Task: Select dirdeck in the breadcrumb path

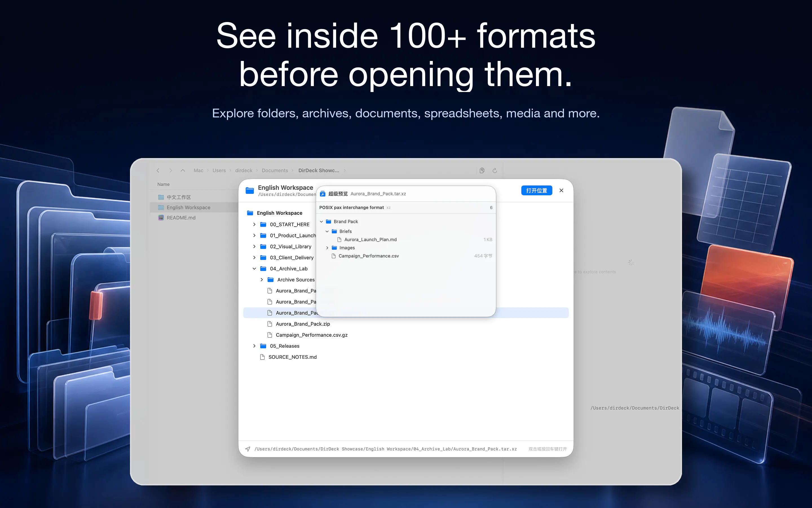Action: click(244, 170)
